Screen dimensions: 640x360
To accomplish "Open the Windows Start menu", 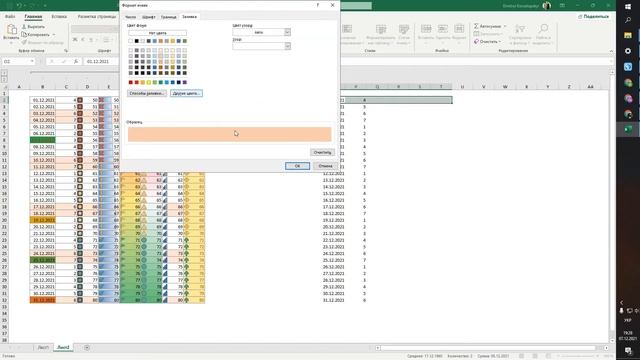I will 628,7.
